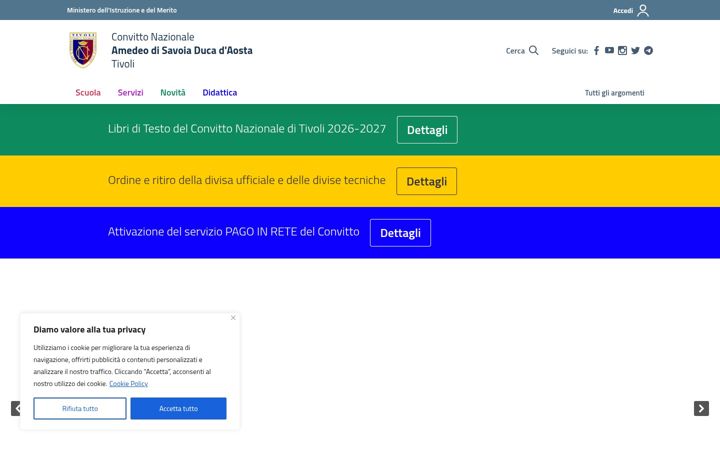This screenshot has height=450, width=720.
Task: Click the Diamo valore alla tua privacy heading
Action: coord(90,330)
